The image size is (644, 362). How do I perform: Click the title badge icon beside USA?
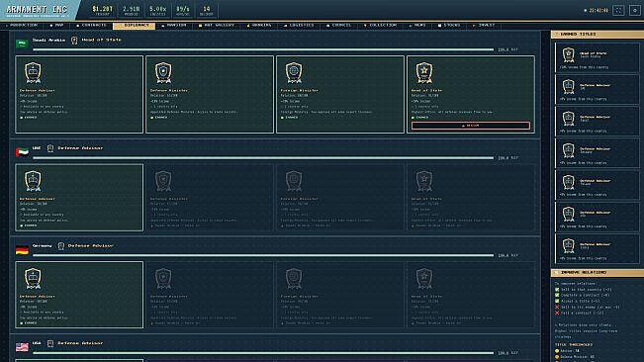[50, 343]
